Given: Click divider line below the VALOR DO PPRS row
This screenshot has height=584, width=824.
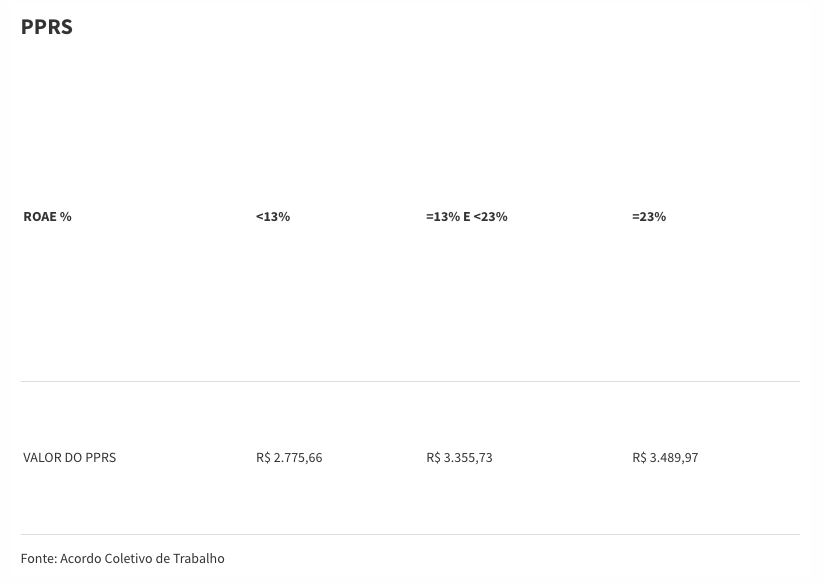Looking at the screenshot, I should coord(410,534).
